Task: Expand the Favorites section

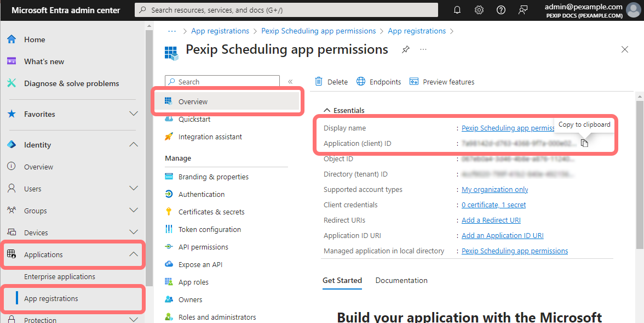Action: coord(133,114)
